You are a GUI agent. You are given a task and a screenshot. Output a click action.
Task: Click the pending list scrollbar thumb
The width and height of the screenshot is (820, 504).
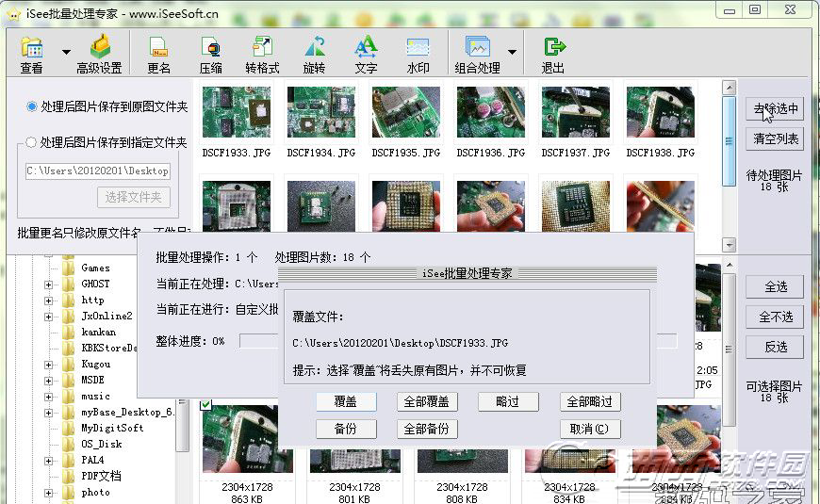tap(729, 141)
